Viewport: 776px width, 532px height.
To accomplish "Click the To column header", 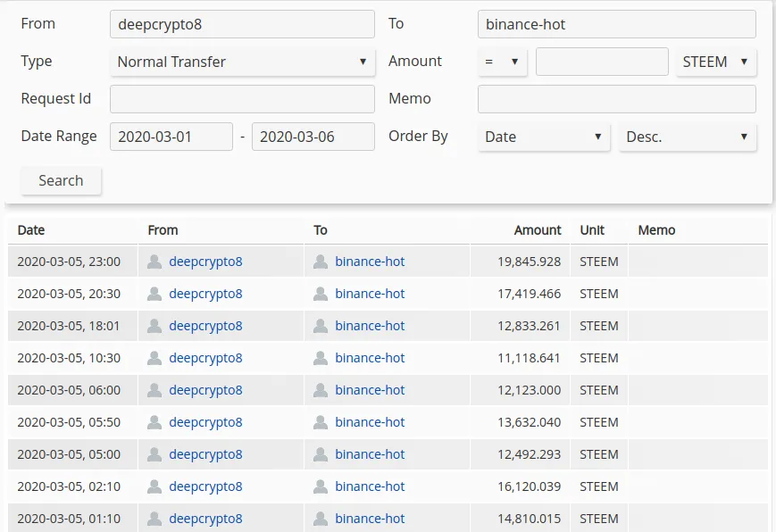I will click(x=321, y=230).
